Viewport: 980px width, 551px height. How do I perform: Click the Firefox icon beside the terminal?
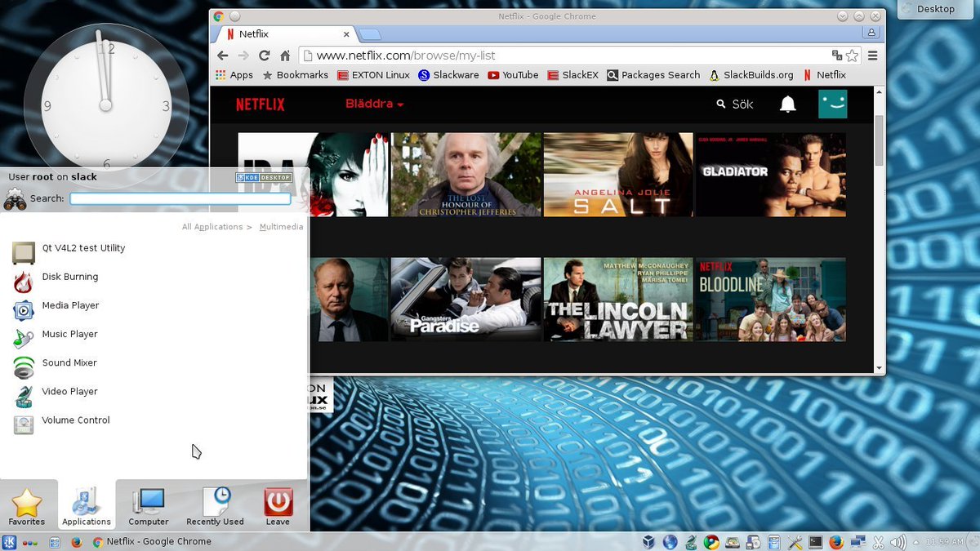(836, 542)
